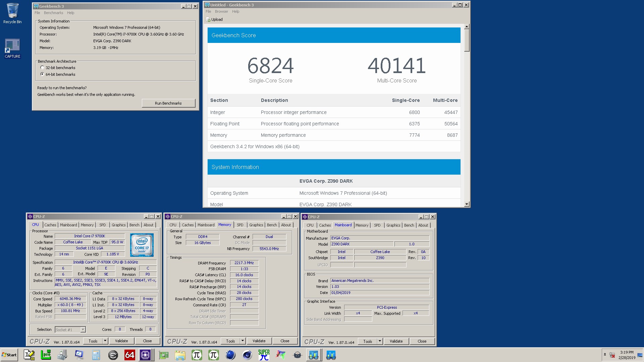Image resolution: width=644 pixels, height=362 pixels.
Task: Open the notepad-with-pencil taskbar icon
Action: click(29, 355)
